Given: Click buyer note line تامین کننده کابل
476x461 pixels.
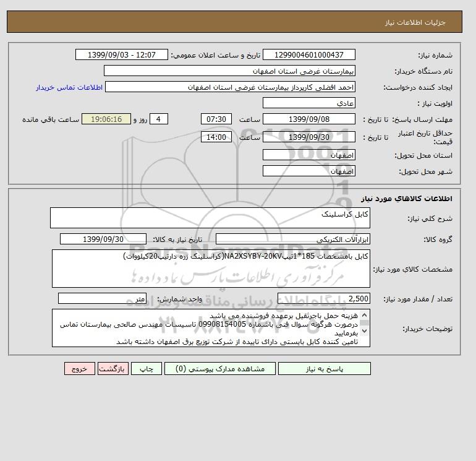Looking at the screenshot, I should pos(237,342).
